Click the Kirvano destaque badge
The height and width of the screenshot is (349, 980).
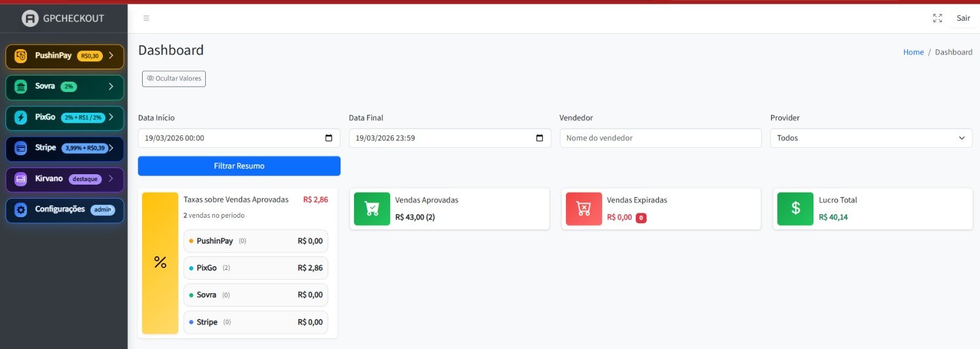(x=85, y=179)
